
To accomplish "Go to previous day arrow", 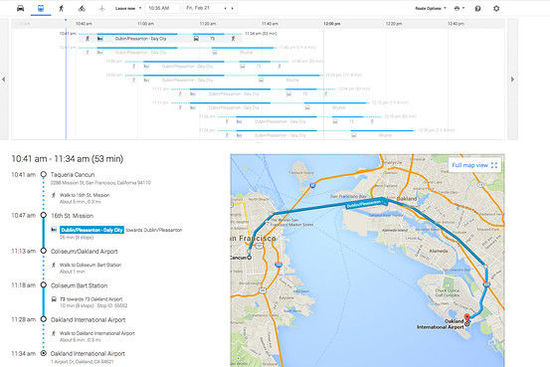I will point(225,8).
